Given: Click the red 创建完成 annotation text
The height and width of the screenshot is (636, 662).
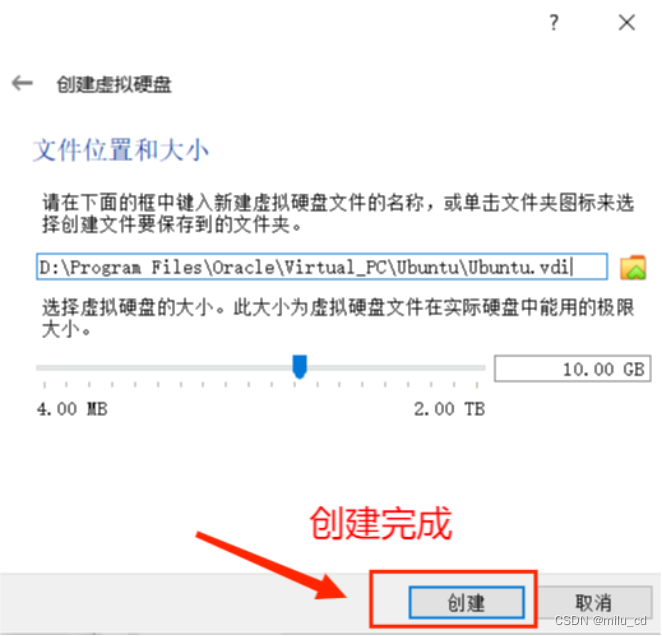Looking at the screenshot, I should click(381, 524).
